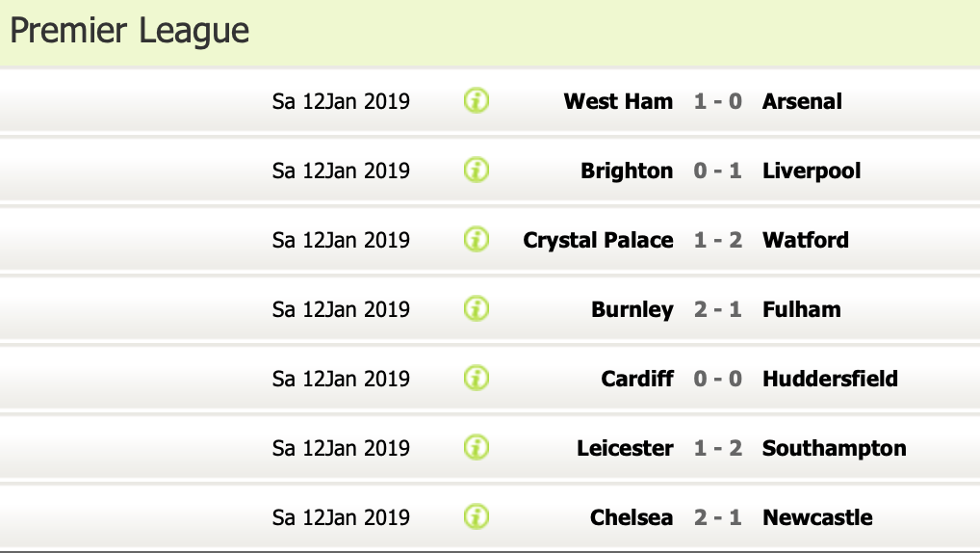This screenshot has width=980, height=553.
Task: Open the Watford team page
Action: pos(806,240)
